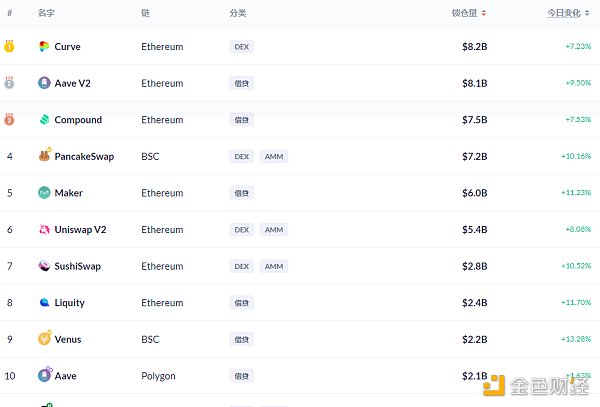The image size is (600, 407).
Task: Click the 链 chain column header
Action: 146,13
